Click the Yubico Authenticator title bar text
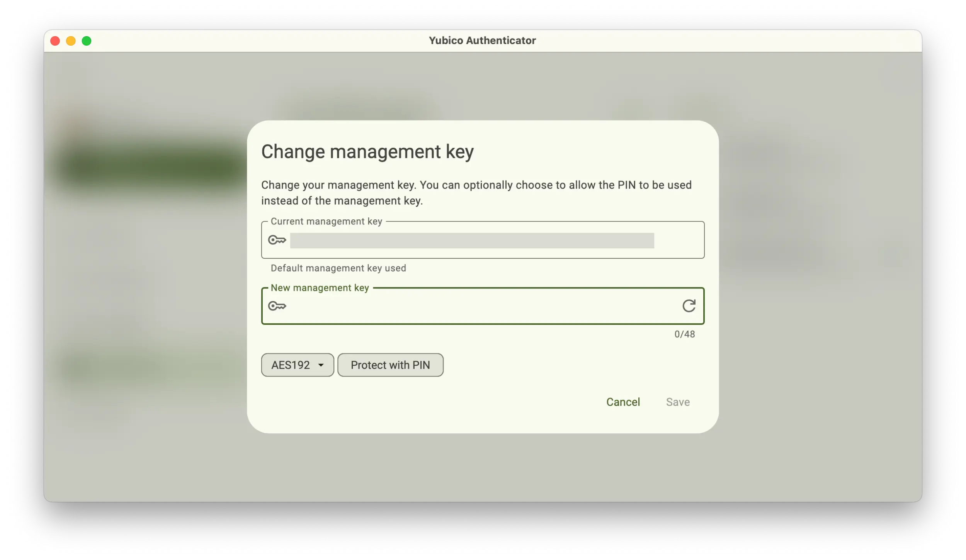966x560 pixels. 482,40
